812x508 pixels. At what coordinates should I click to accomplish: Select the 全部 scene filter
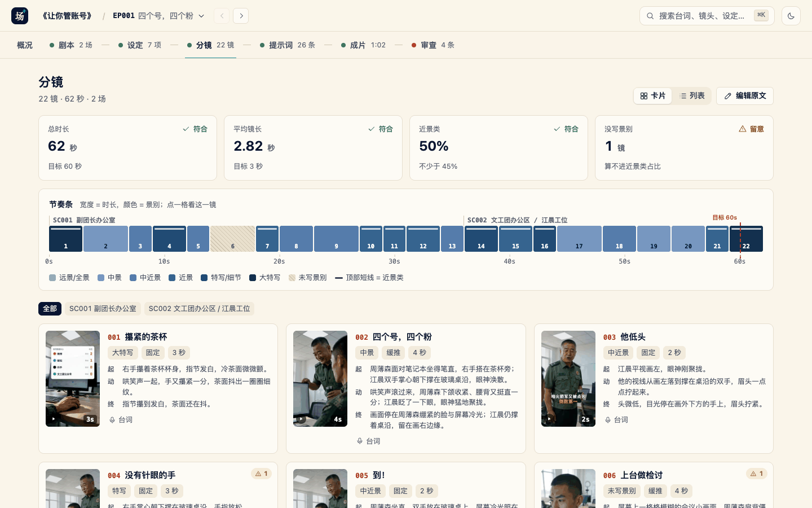click(50, 309)
